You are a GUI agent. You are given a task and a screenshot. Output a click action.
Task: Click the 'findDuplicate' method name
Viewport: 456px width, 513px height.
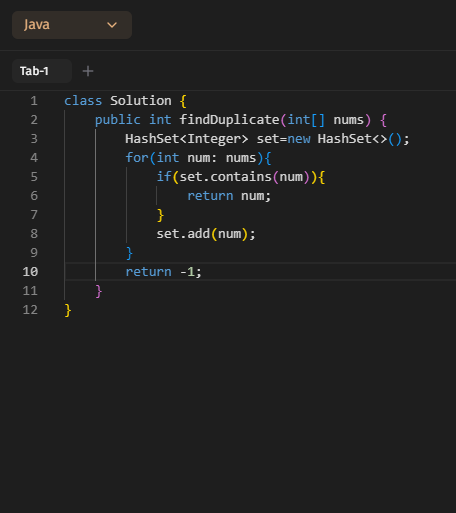[x=229, y=120]
